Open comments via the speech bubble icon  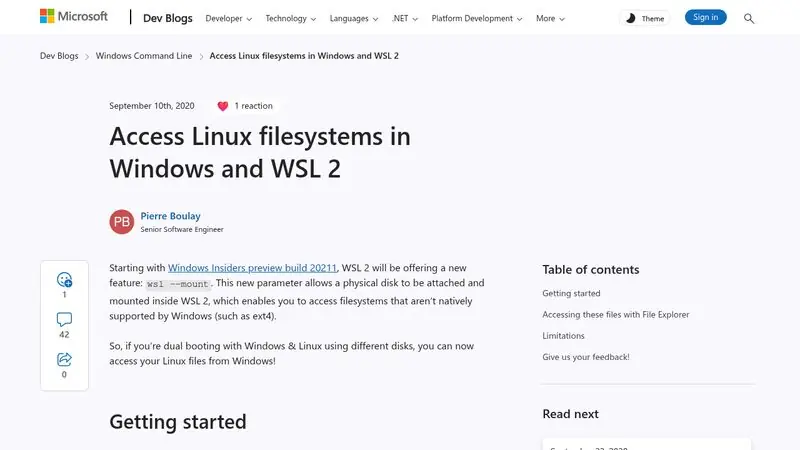click(x=64, y=319)
